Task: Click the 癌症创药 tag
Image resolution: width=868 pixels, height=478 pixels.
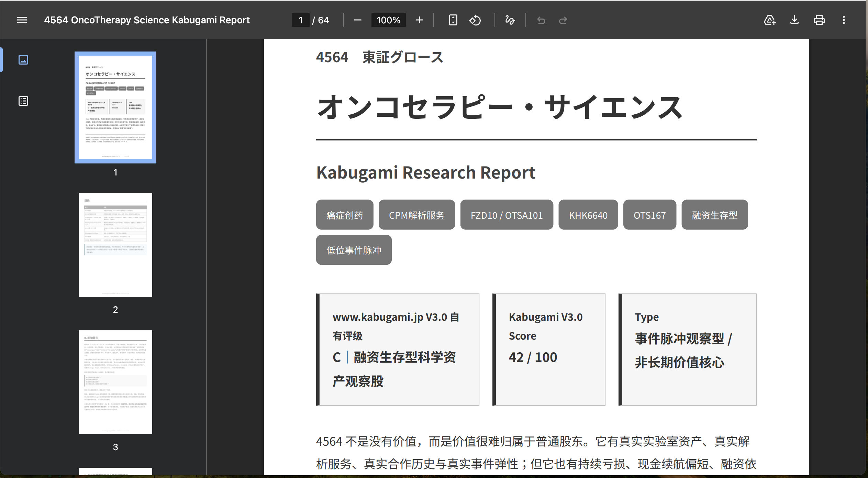Action: pyautogui.click(x=345, y=215)
